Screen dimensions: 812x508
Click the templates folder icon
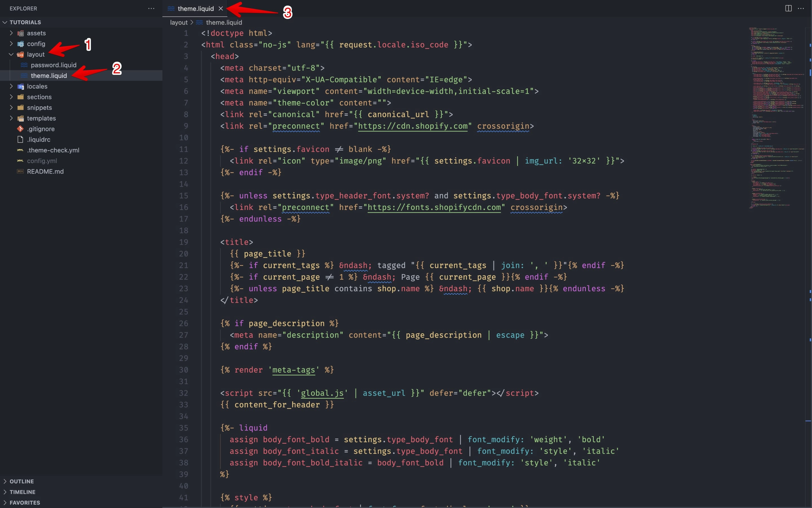point(21,118)
